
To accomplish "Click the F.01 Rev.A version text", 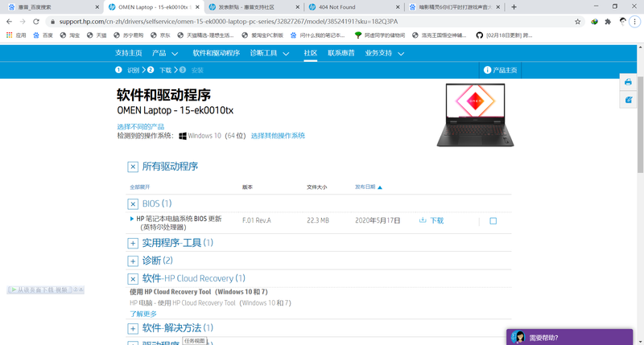I will coord(257,220).
